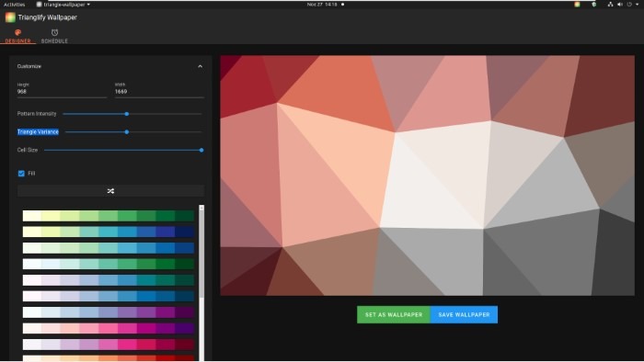Click the Trianglify tray icon in top bar
Screen dimensions: 644x362
click(577, 4)
